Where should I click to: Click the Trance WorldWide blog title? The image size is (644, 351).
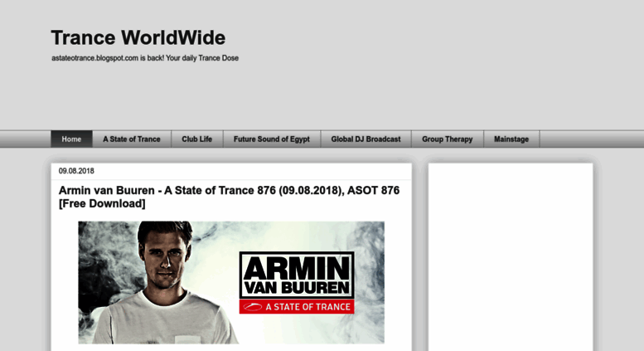click(x=138, y=38)
